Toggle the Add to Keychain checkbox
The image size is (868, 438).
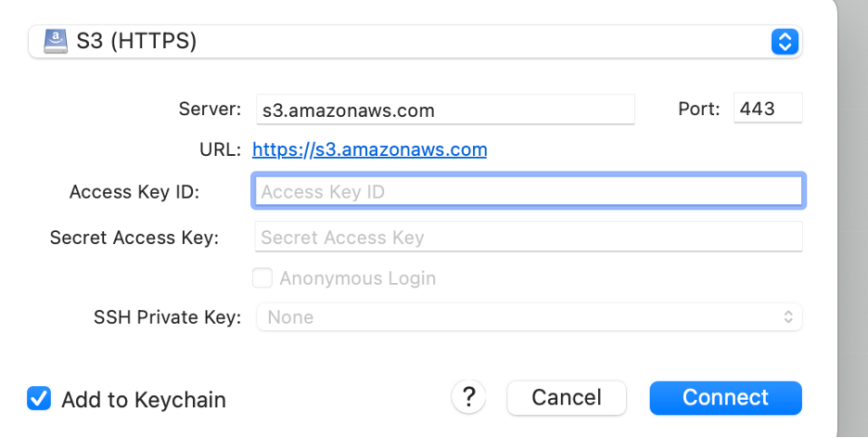point(39,399)
